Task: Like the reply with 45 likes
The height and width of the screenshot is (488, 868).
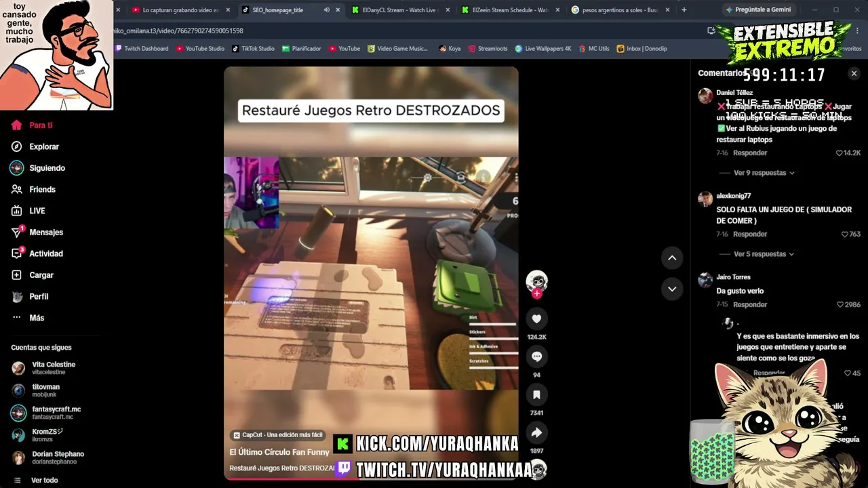Action: pos(852,373)
